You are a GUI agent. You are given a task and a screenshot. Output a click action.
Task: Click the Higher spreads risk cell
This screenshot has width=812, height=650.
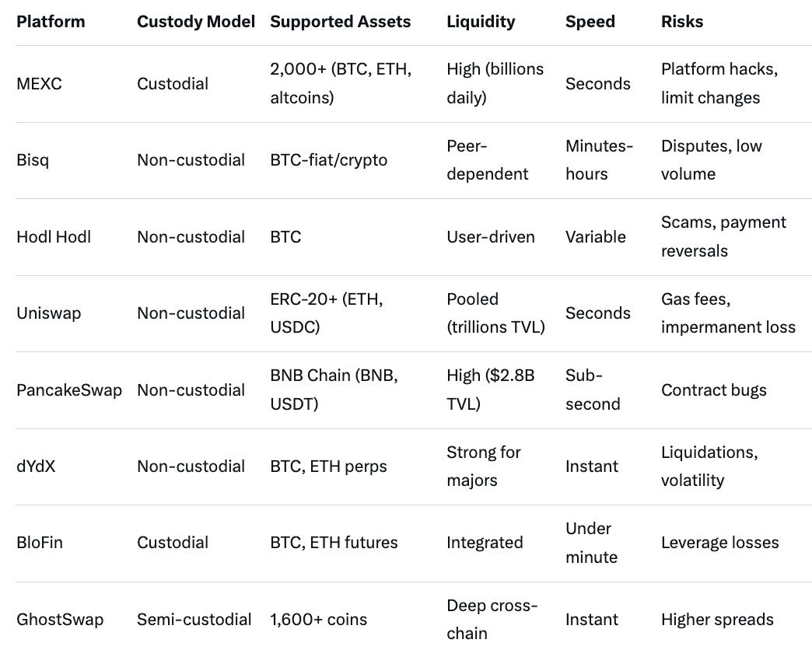coord(717,620)
